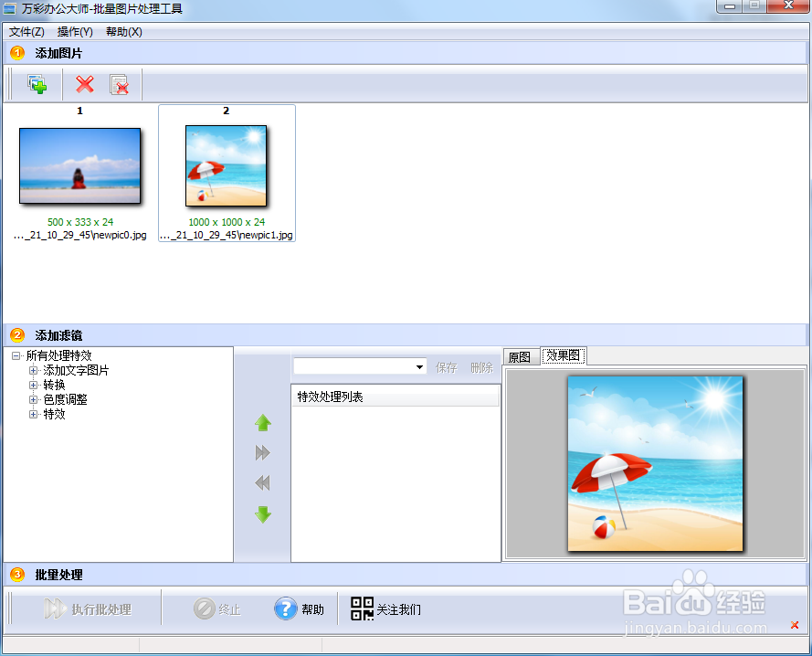This screenshot has height=656, width=812.
Task: Expand the 转换 tree node
Action: [33, 385]
